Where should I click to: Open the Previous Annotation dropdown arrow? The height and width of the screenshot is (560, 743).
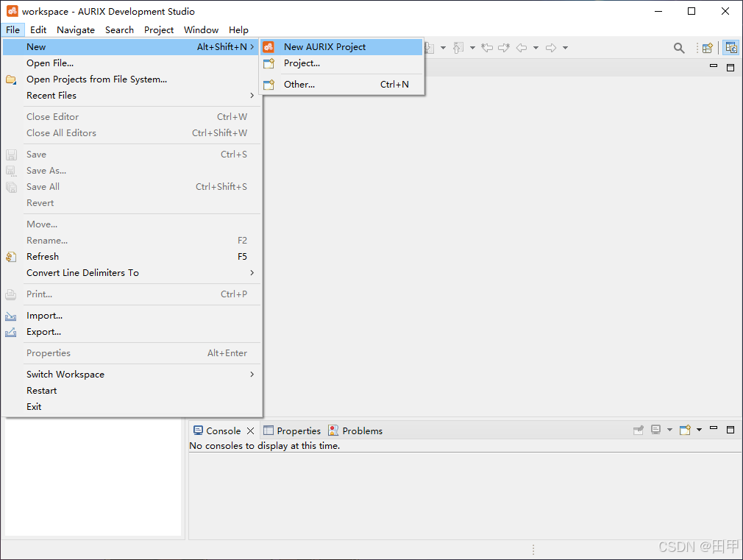pos(472,47)
